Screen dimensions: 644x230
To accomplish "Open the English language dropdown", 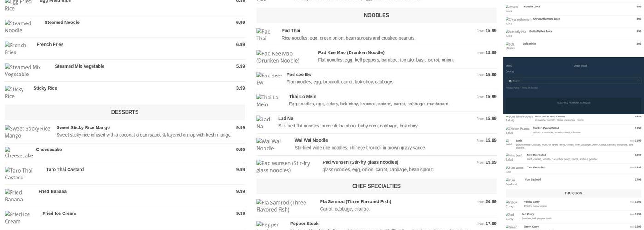I will pyautogui.click(x=573, y=81).
